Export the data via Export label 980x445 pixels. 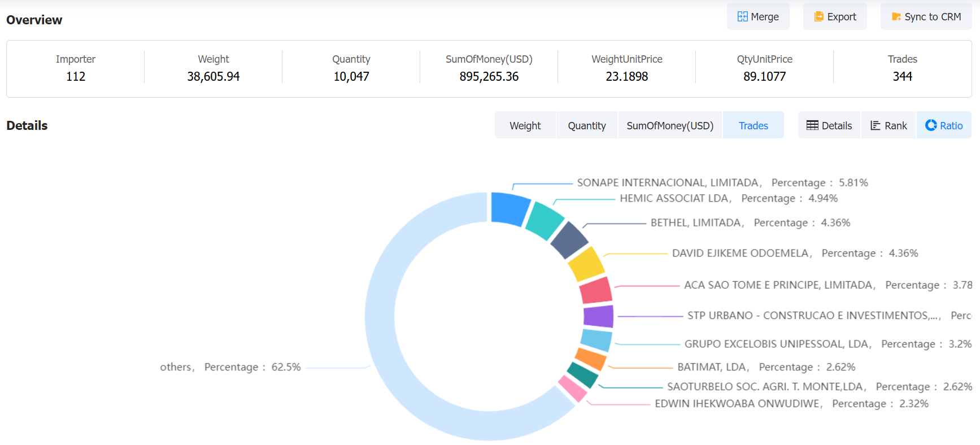(x=842, y=17)
